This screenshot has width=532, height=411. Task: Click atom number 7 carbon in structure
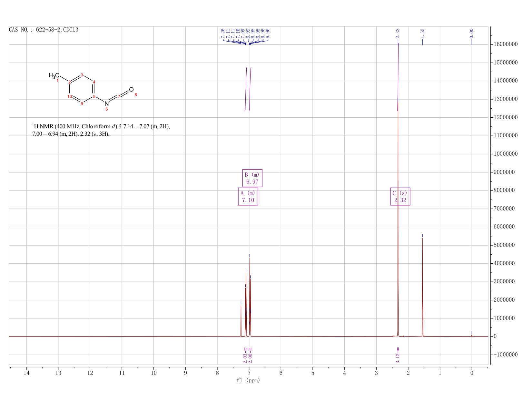click(x=119, y=96)
